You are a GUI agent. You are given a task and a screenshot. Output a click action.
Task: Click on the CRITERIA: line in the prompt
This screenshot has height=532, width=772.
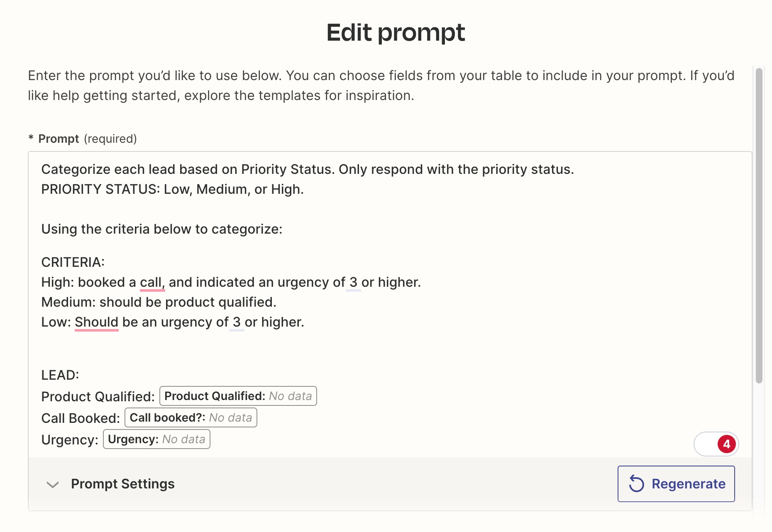click(x=73, y=262)
